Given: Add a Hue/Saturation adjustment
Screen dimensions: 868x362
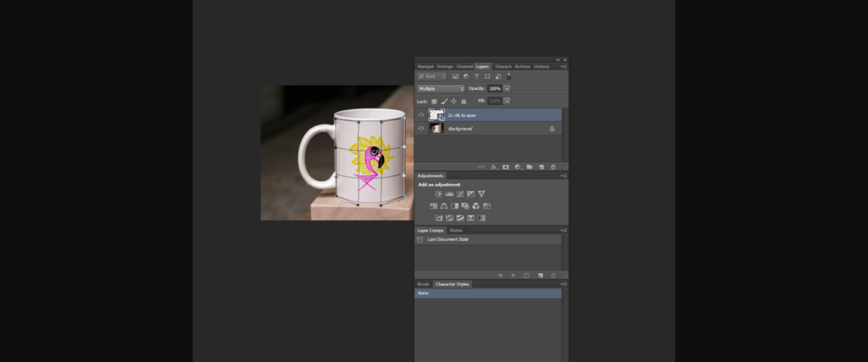Looking at the screenshot, I should 433,206.
